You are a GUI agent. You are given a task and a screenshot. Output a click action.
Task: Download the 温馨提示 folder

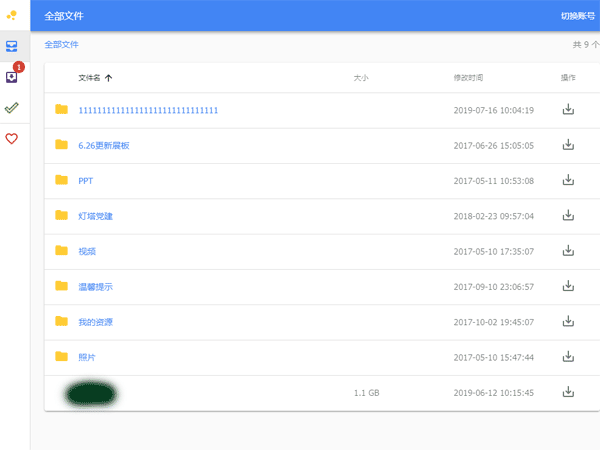coord(568,286)
